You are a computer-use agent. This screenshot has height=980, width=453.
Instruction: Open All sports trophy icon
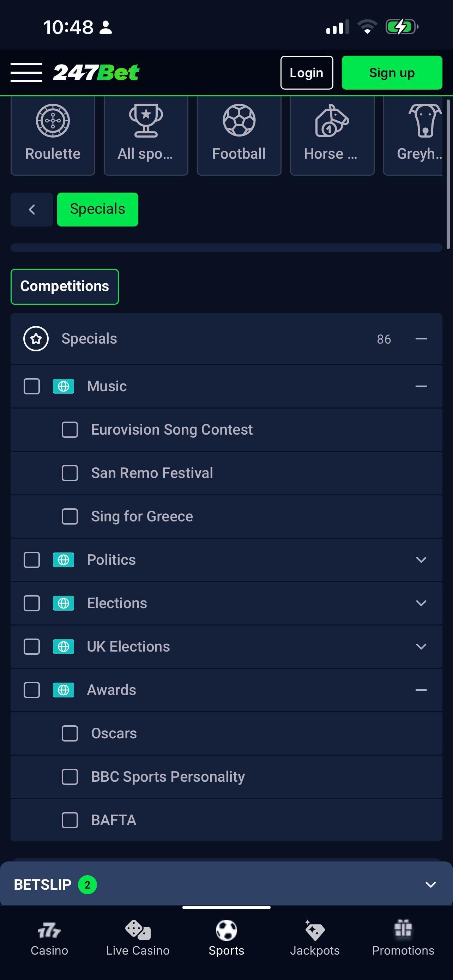coord(146,121)
